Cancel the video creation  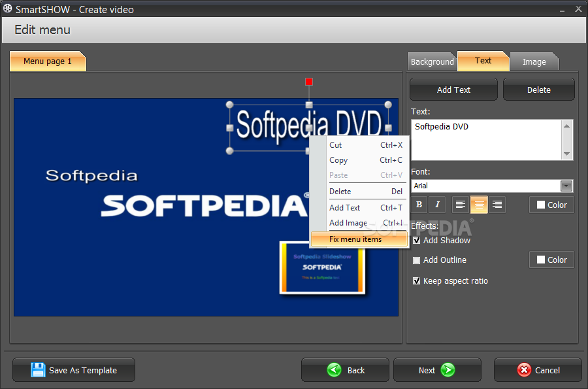(x=538, y=370)
